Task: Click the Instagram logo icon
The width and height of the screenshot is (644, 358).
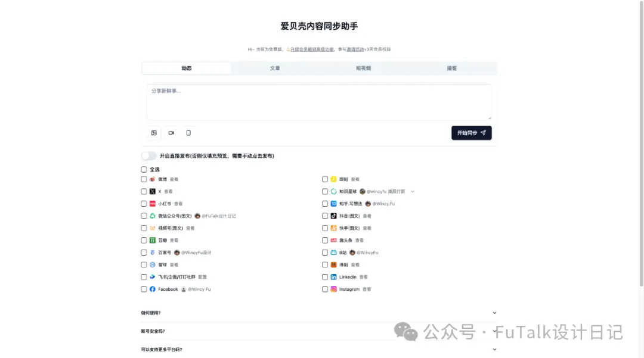Action: coord(333,289)
